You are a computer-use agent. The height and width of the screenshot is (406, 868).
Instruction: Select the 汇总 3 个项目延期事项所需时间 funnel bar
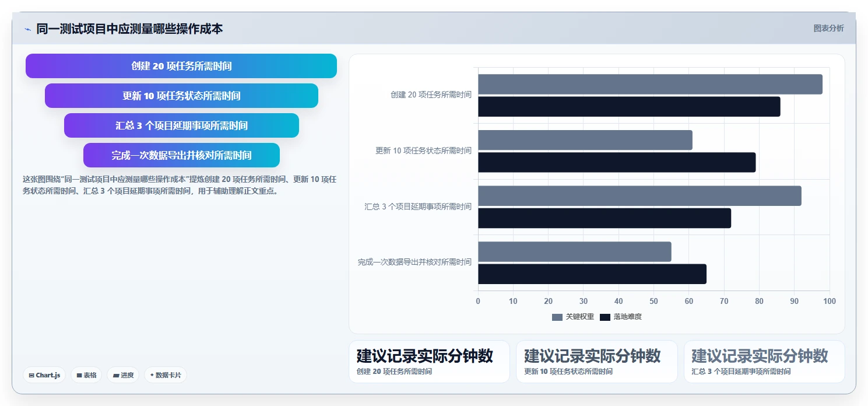tap(181, 125)
